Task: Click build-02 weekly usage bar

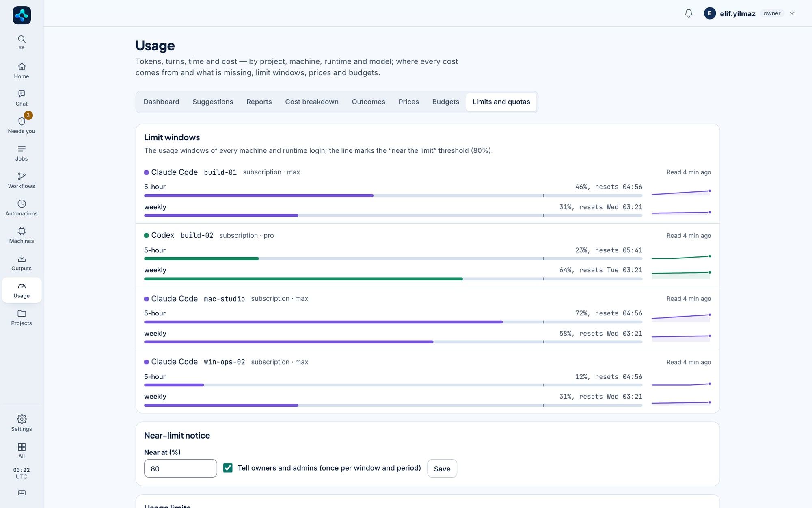Action: (393, 279)
